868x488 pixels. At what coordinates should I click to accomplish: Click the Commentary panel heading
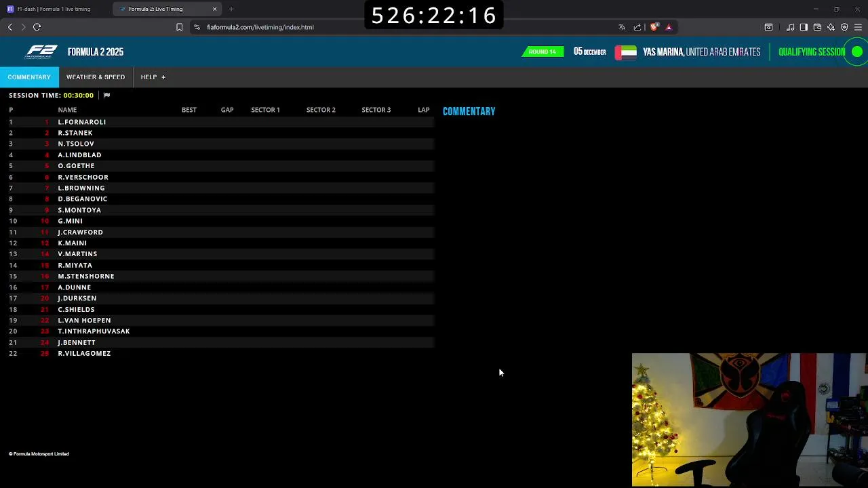(469, 112)
